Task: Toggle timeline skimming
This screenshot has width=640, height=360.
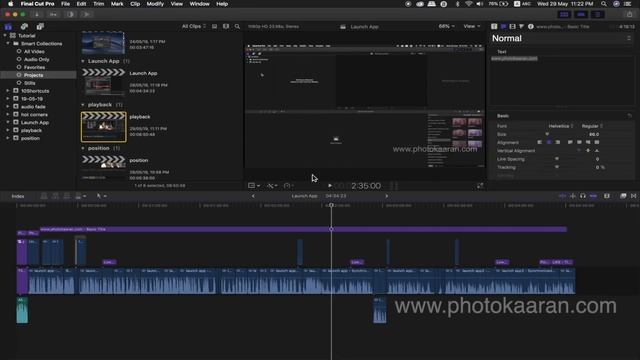Action: [x=562, y=196]
